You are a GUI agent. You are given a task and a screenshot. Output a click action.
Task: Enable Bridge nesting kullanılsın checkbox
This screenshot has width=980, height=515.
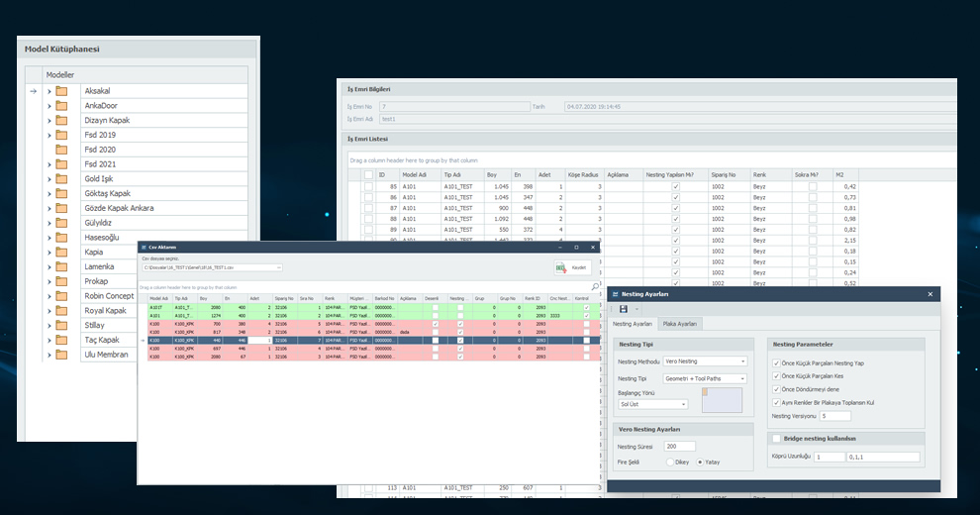777,439
